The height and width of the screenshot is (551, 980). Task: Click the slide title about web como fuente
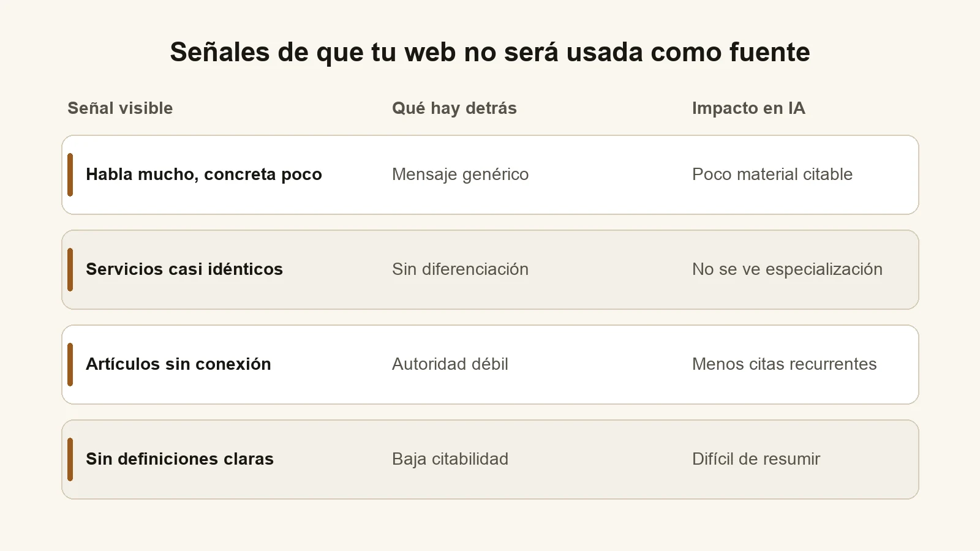490,52
